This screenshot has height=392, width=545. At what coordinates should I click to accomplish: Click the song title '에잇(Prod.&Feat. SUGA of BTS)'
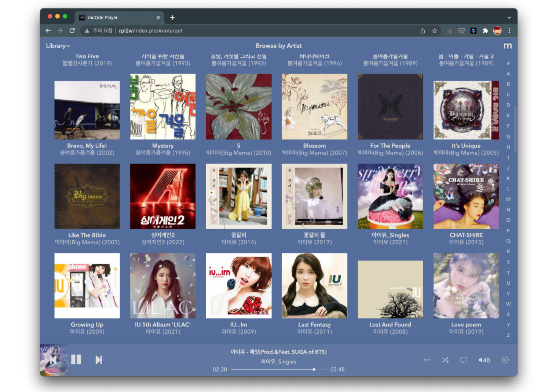coord(288,352)
